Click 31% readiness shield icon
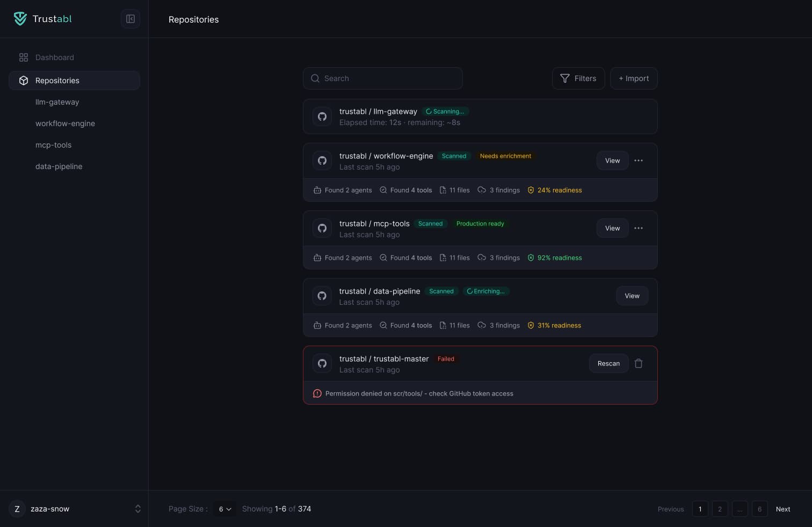 531,325
